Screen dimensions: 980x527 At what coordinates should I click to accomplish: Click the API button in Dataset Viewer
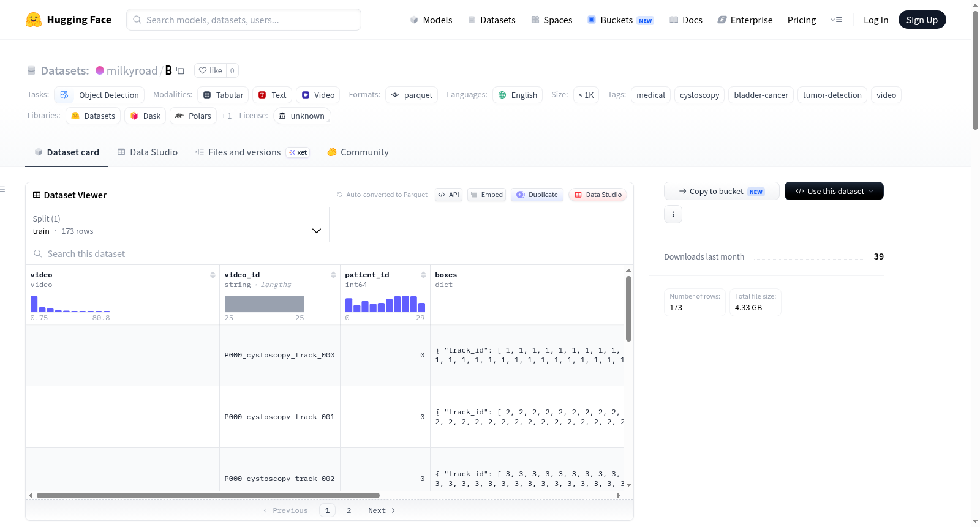(x=448, y=195)
